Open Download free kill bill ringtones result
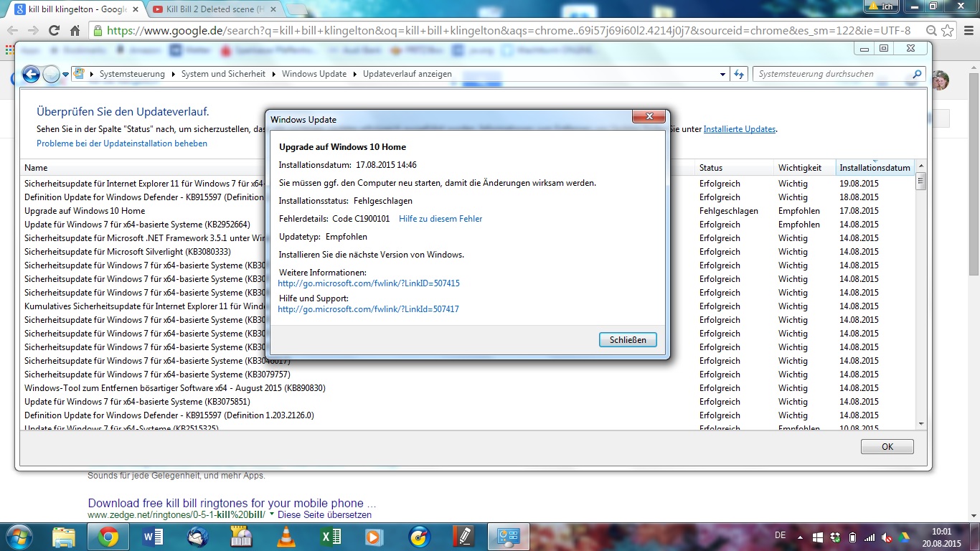980x551 pixels. pos(232,503)
